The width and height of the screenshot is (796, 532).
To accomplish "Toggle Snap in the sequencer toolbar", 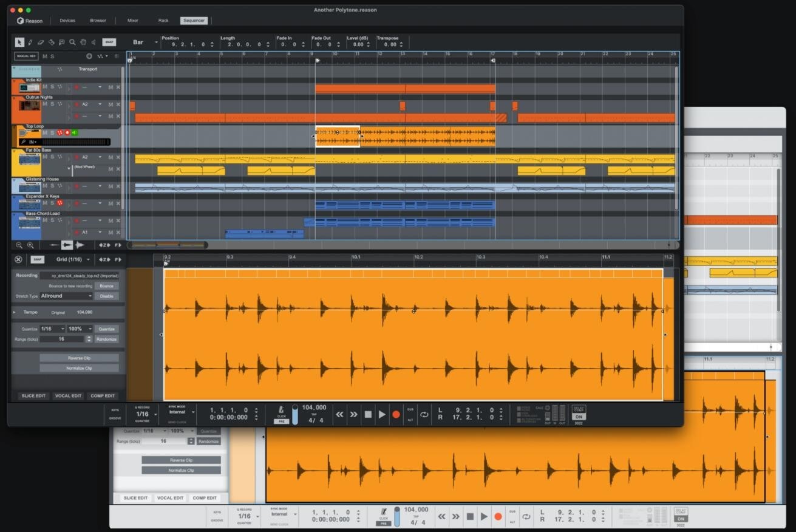I will 109,43.
